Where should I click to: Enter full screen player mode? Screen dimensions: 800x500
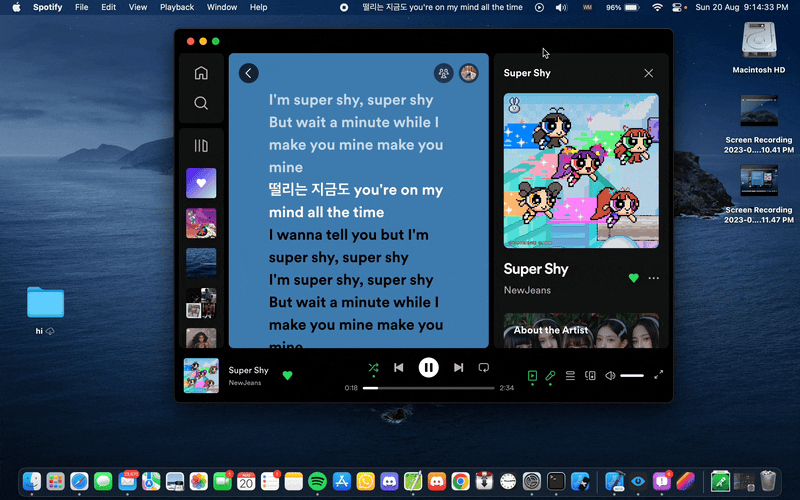(x=659, y=375)
